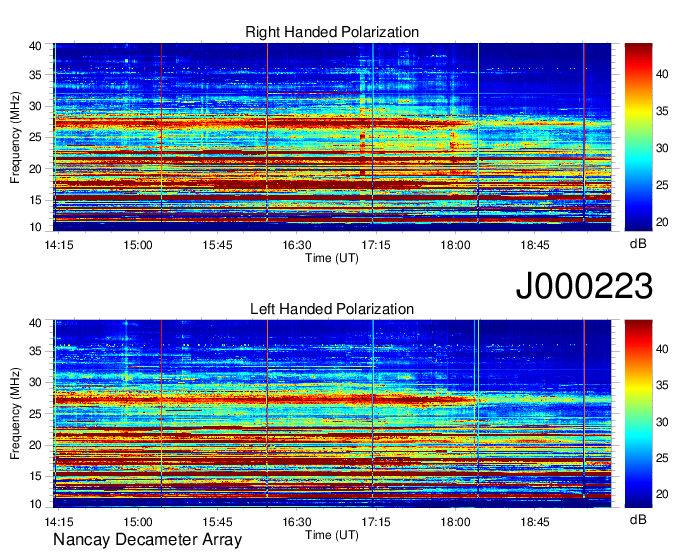Screen dimensions: 680x552
Task: Click the 15:45 time tick under the top plot
Action: (x=217, y=245)
